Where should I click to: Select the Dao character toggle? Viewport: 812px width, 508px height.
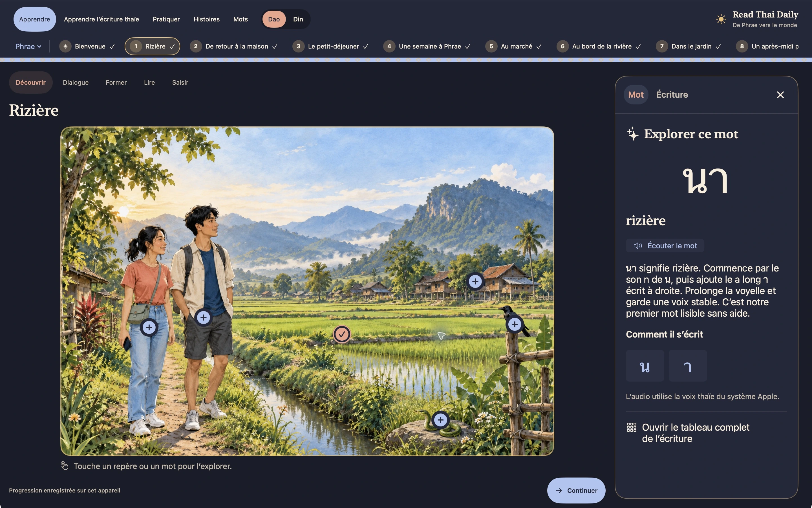274,19
